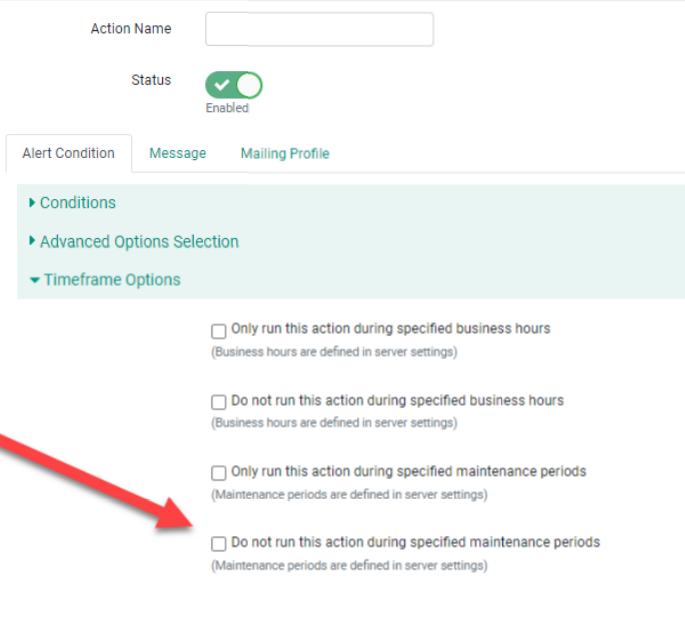Click the triangle arrow beside Conditions
685x635 pixels.
click(33, 203)
